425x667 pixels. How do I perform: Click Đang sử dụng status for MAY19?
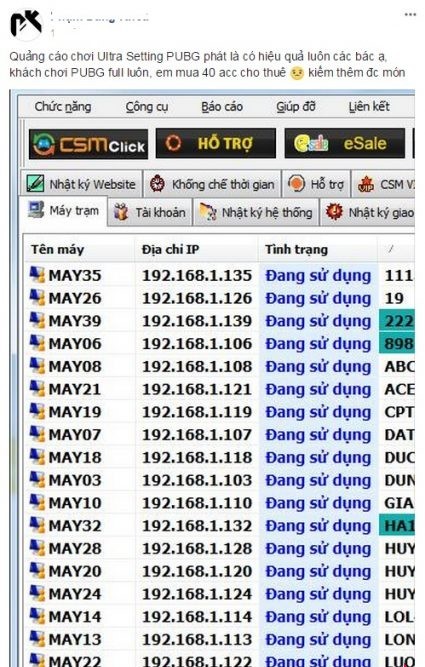point(318,412)
